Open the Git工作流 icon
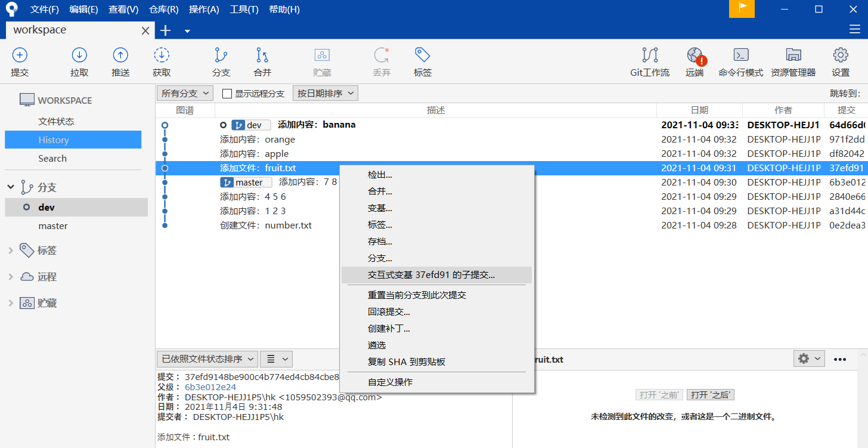The image size is (868, 448). point(649,61)
